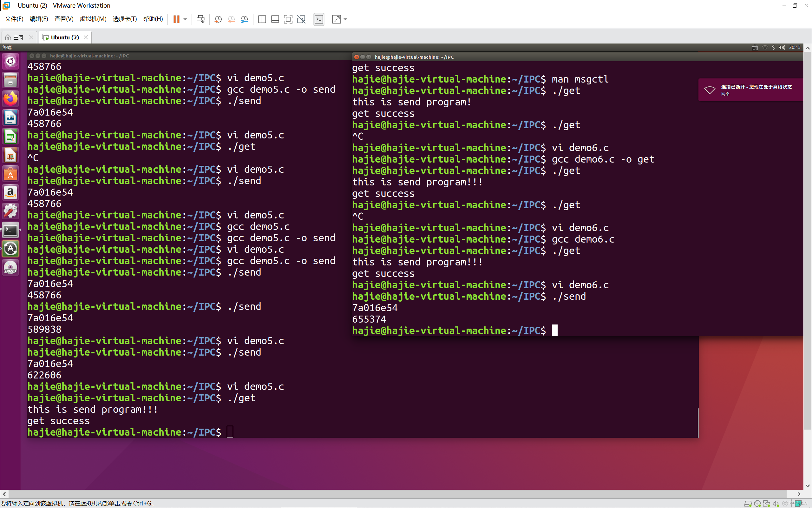The height and width of the screenshot is (508, 812).
Task: Toggle the library sidebar panel
Action: point(262,19)
